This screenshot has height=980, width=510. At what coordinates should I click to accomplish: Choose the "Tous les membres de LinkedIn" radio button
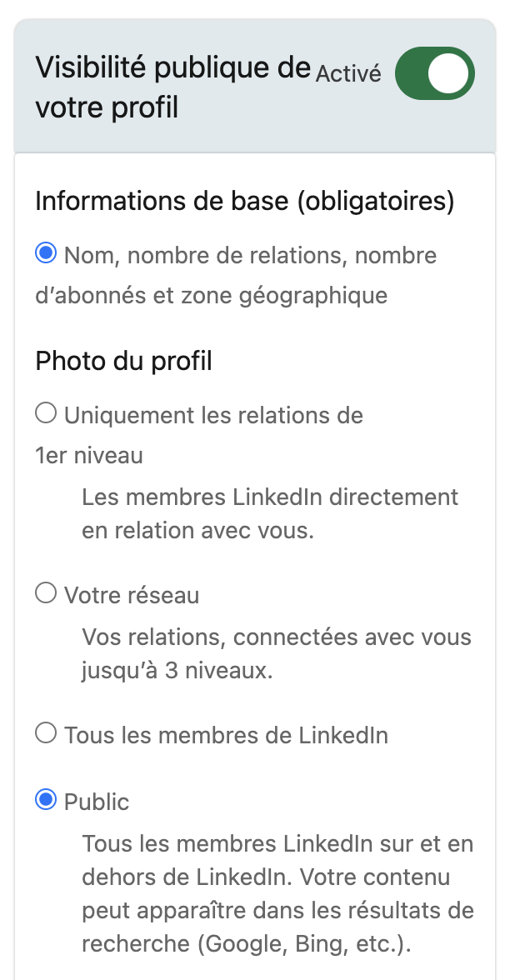pyautogui.click(x=46, y=733)
